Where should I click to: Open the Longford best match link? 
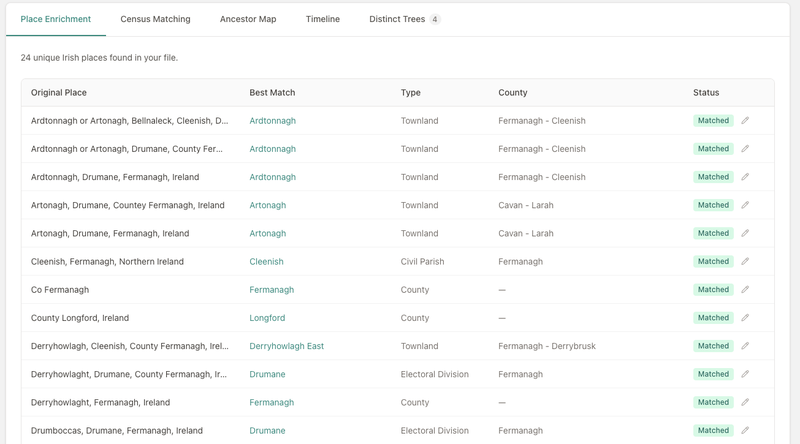[x=267, y=317]
